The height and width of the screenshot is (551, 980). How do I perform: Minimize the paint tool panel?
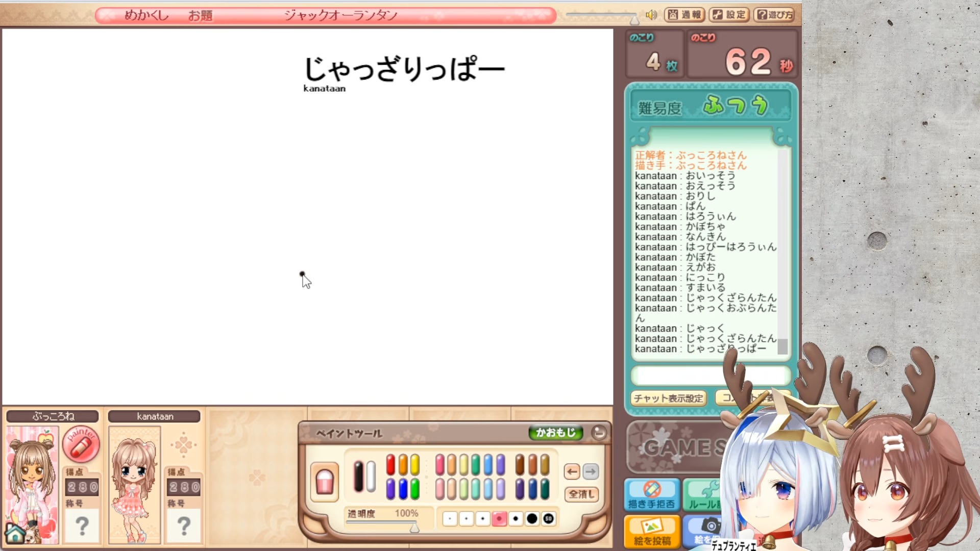click(x=599, y=433)
